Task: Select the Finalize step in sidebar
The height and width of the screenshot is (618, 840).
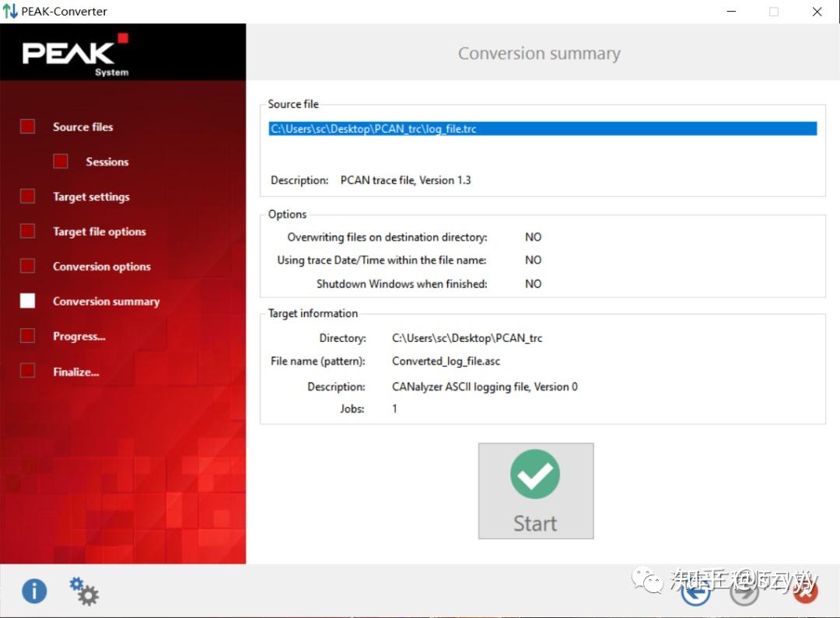Action: click(76, 372)
